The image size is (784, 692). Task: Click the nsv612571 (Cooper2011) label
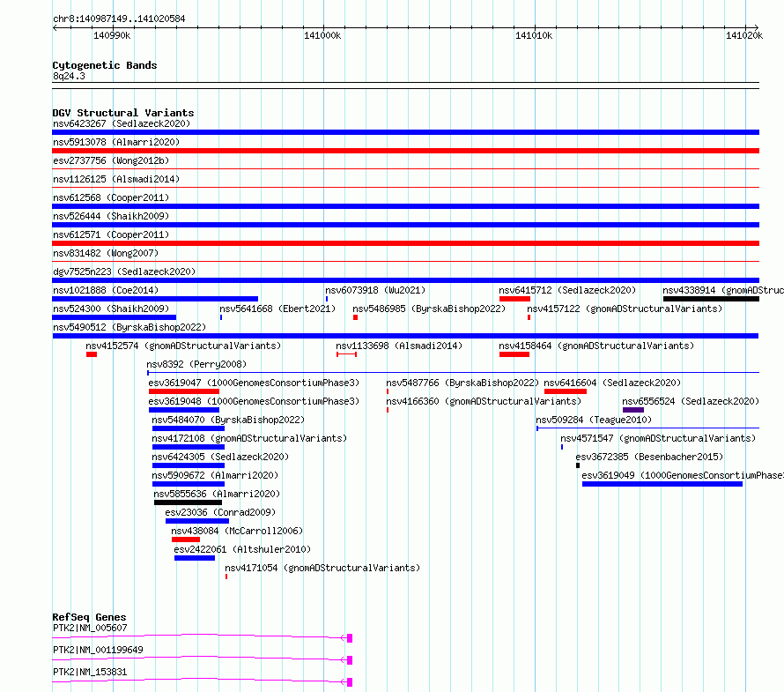pos(111,234)
